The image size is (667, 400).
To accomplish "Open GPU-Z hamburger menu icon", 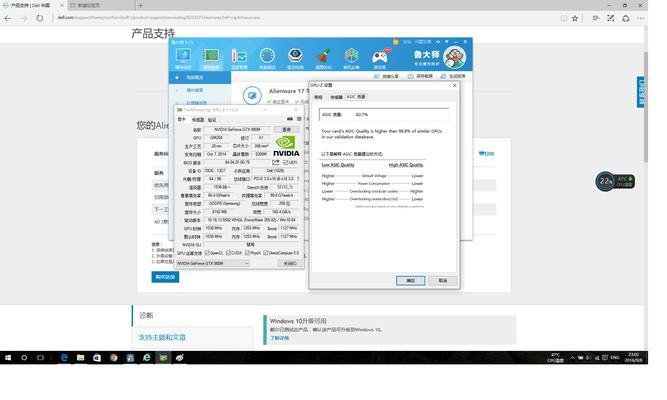I will (x=299, y=119).
